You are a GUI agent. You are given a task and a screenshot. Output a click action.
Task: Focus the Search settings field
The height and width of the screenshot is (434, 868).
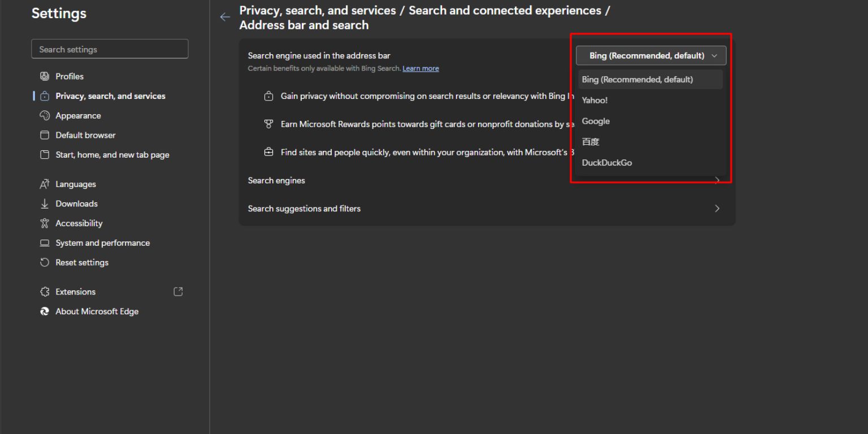point(110,49)
